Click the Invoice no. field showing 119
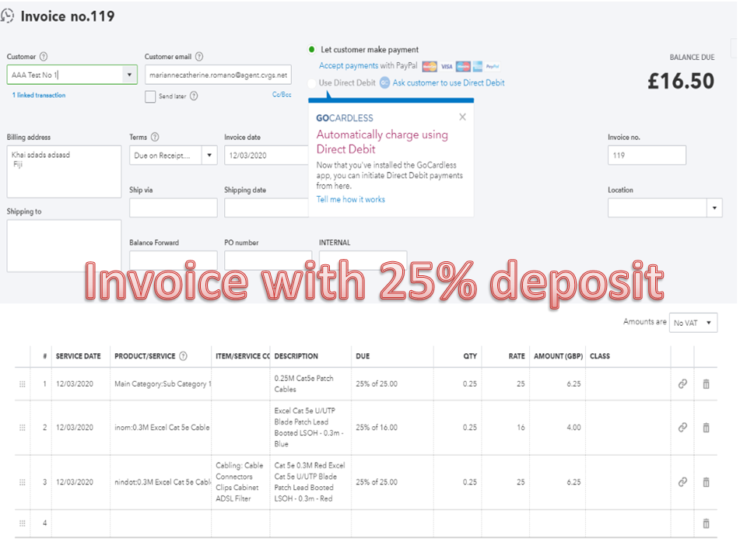 coord(647,156)
